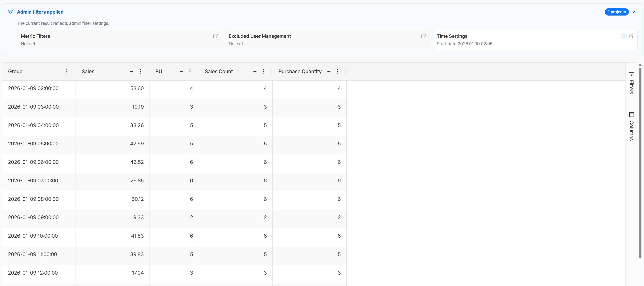Open Metric Filters external link icon

tap(215, 36)
